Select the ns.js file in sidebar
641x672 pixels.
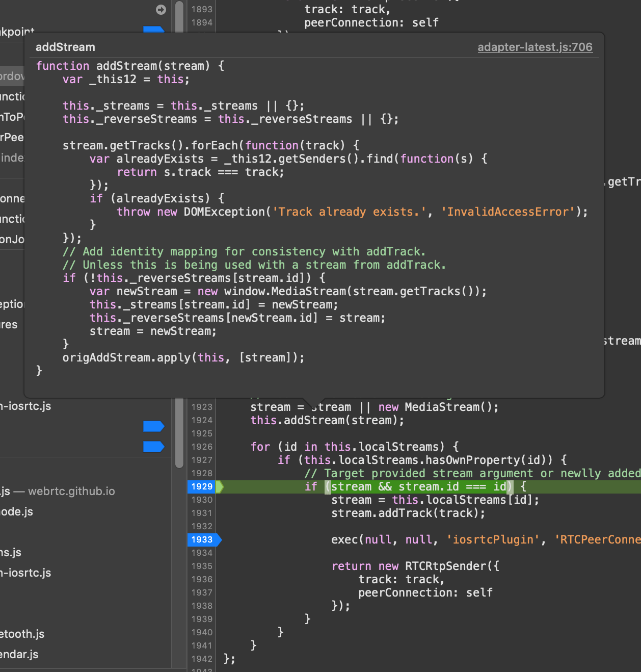[11, 552]
